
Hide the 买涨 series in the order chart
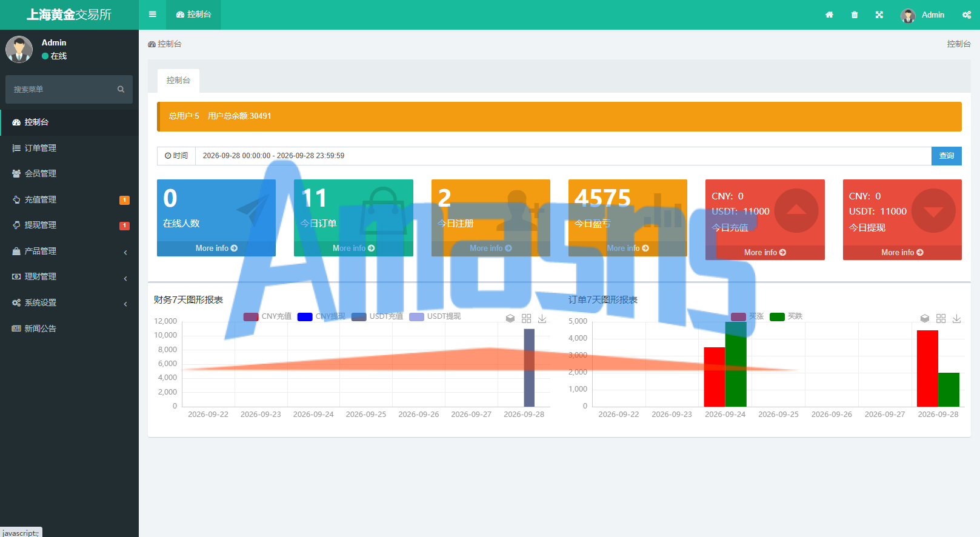point(747,316)
